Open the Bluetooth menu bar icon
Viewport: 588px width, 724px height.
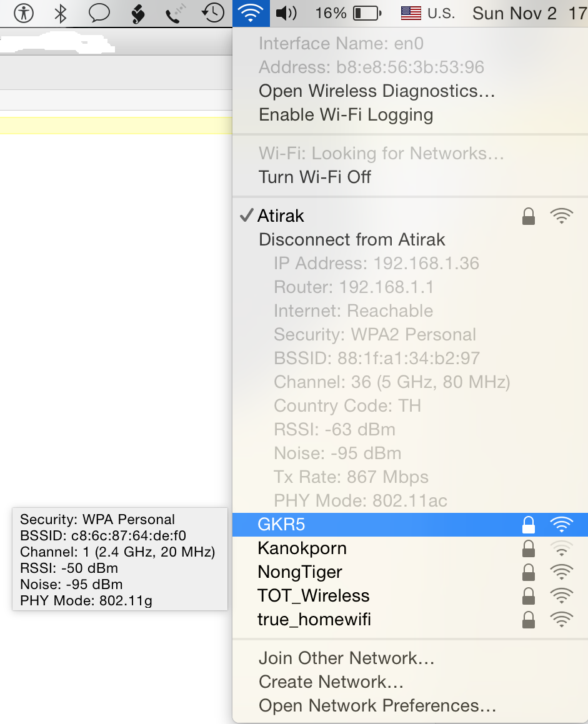pos(61,13)
